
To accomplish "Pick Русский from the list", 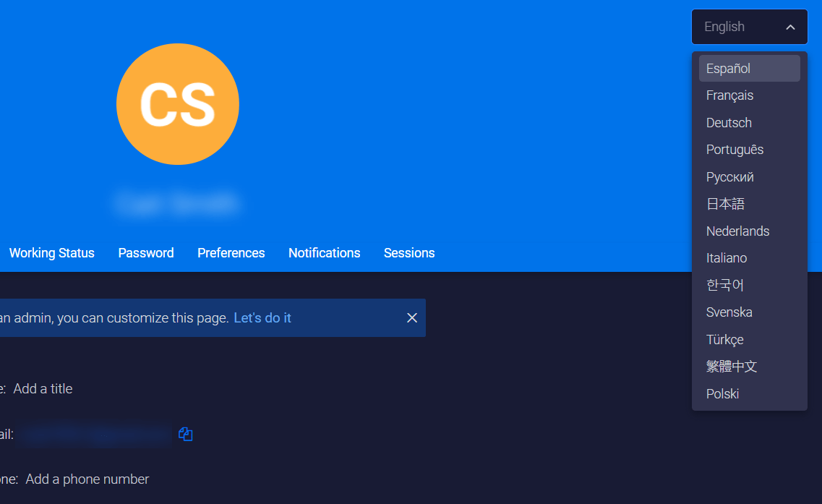I will pos(729,176).
